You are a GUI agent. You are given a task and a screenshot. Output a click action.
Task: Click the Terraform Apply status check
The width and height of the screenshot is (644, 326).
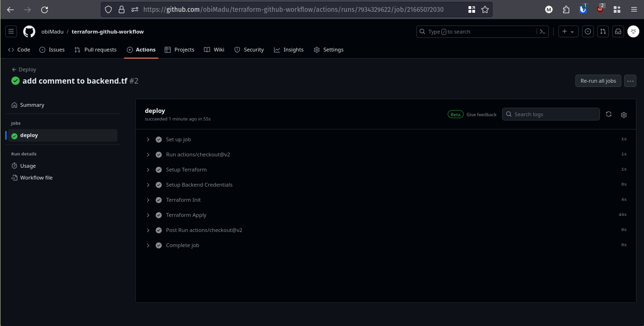click(x=159, y=215)
